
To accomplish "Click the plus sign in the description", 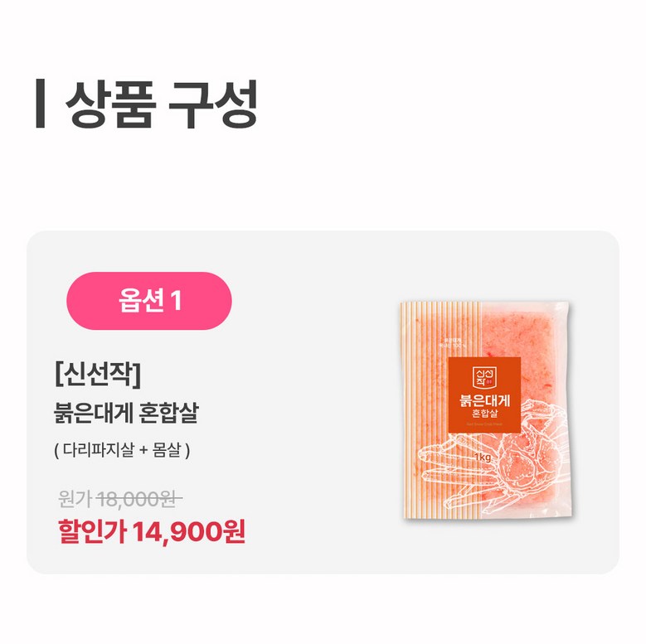I will 143,450.
